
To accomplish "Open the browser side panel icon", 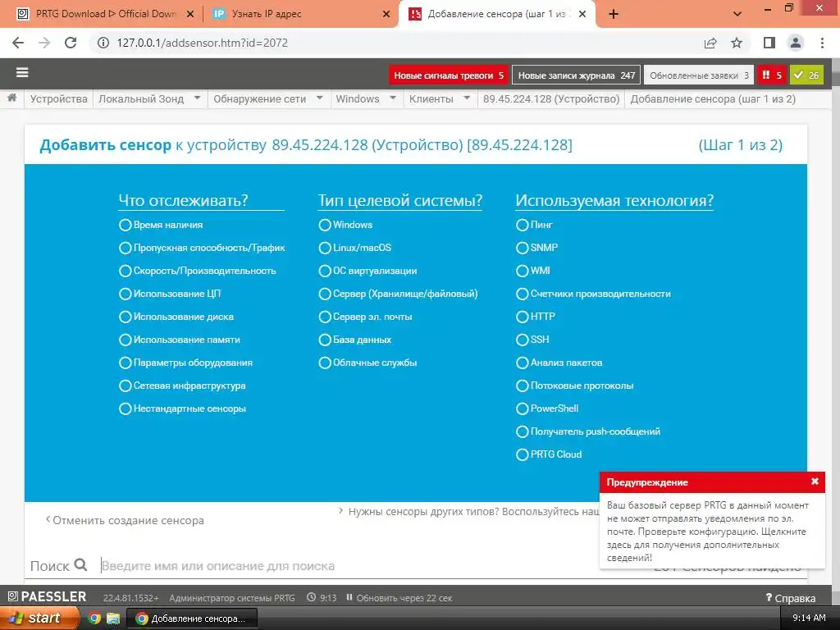I will (x=769, y=43).
